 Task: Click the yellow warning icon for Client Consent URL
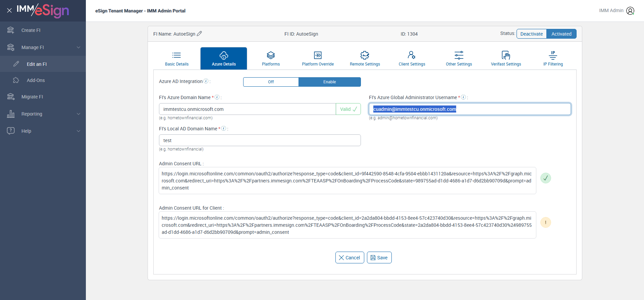[546, 222]
